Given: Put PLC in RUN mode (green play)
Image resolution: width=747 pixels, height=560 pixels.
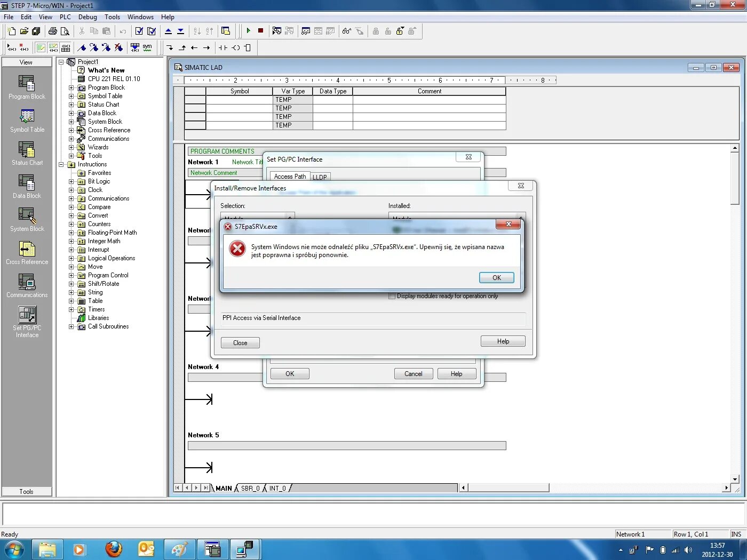Looking at the screenshot, I should coord(249,31).
